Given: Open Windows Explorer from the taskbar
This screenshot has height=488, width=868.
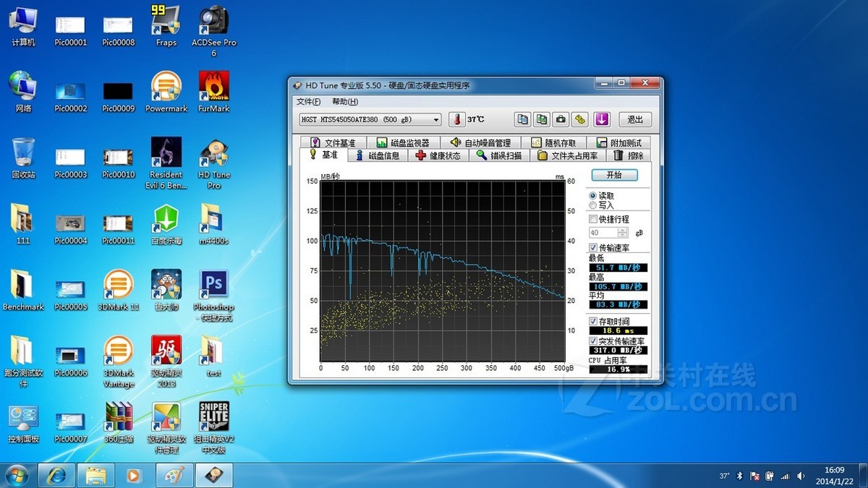Looking at the screenshot, I should (x=95, y=475).
